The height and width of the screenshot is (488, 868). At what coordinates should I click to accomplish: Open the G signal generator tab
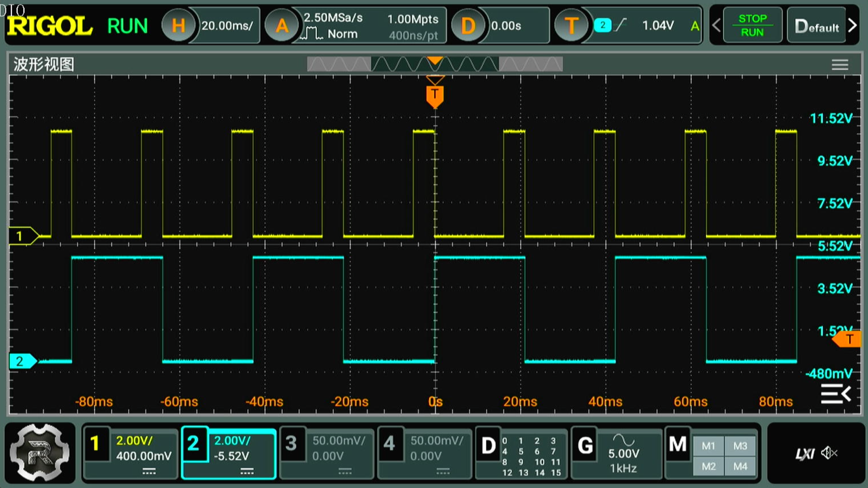(585, 446)
